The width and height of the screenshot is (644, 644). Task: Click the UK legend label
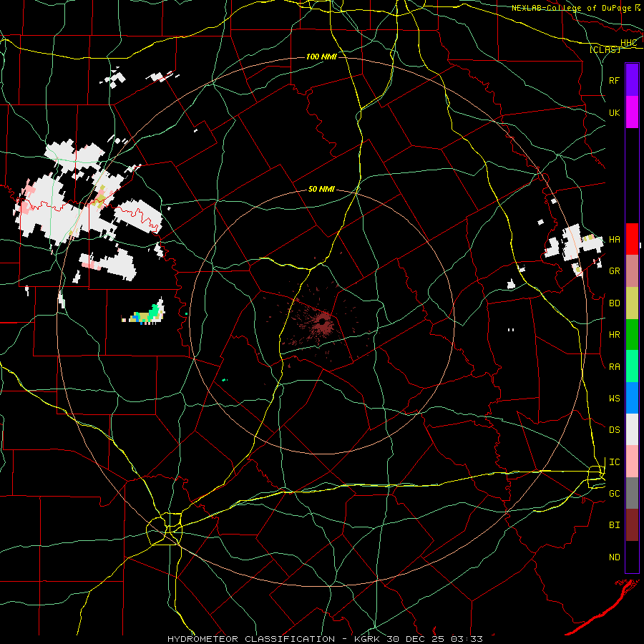(x=614, y=112)
